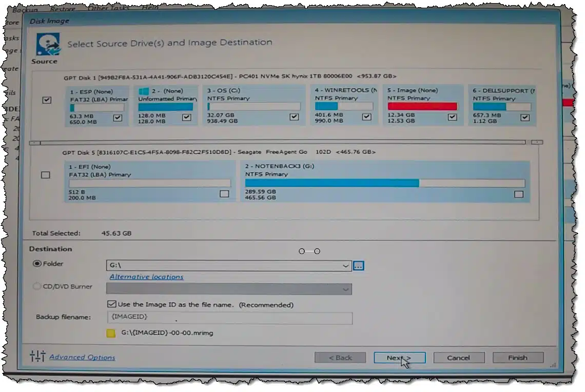Click the empty EFI partition usage bar
The height and width of the screenshot is (392, 585).
[150, 183]
